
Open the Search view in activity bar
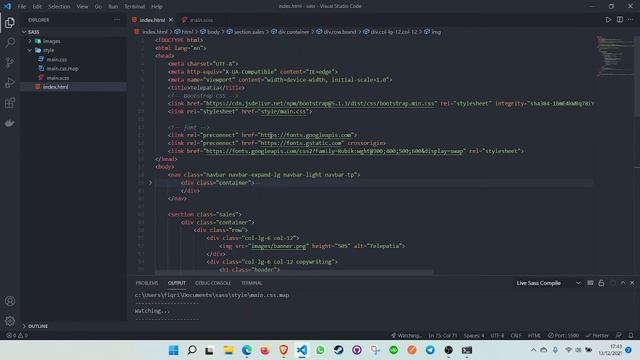point(10,42)
